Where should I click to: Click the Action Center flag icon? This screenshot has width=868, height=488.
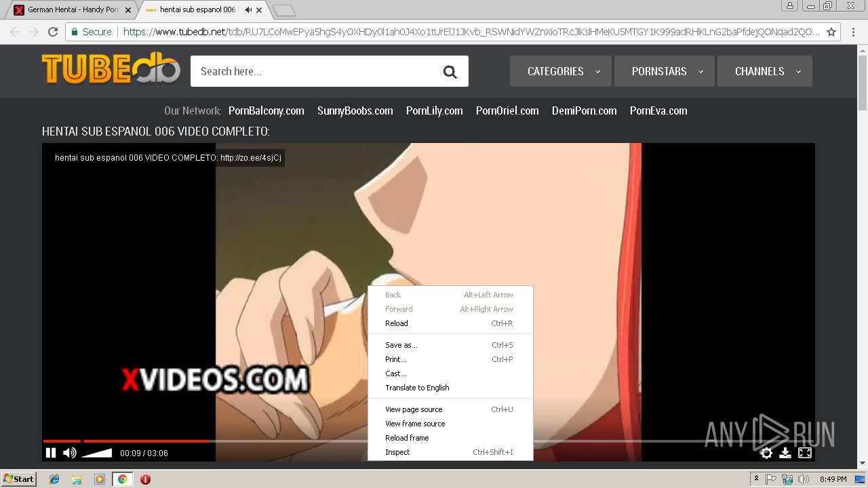point(771,479)
